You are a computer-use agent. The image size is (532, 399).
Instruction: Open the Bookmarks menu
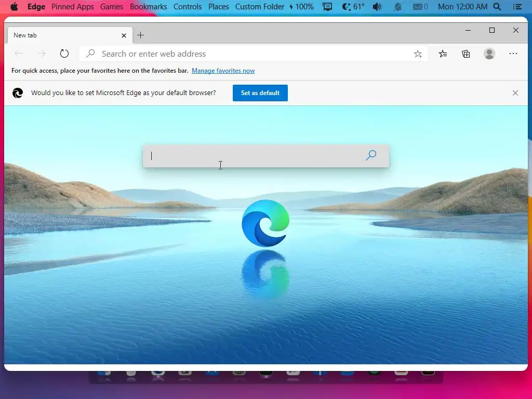pyautogui.click(x=148, y=6)
